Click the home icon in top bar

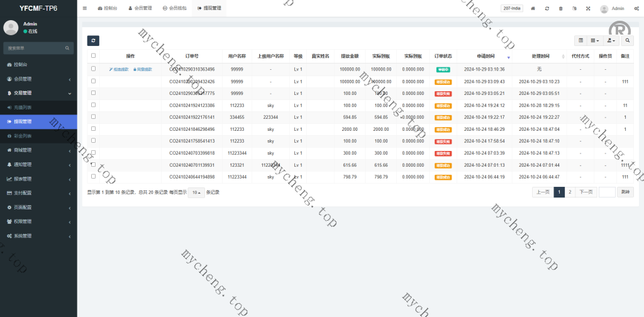533,9
